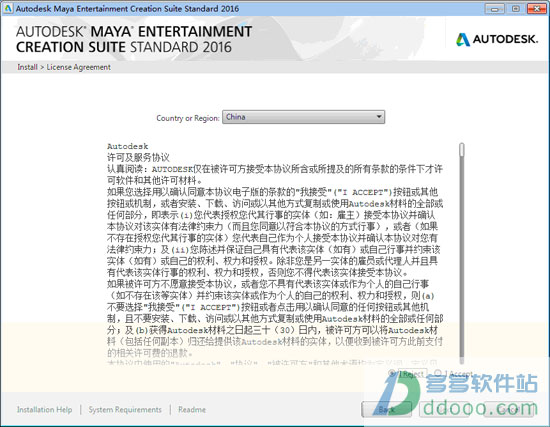Click the Cancel button

(508, 409)
